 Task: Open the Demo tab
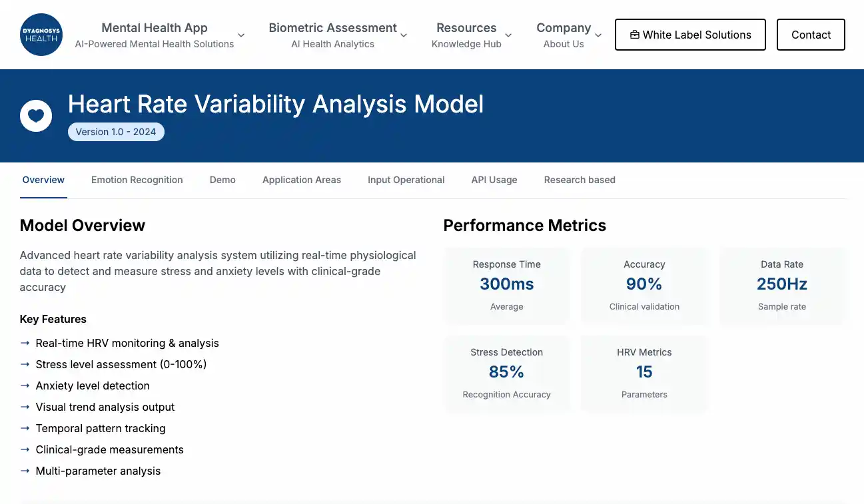click(x=222, y=180)
